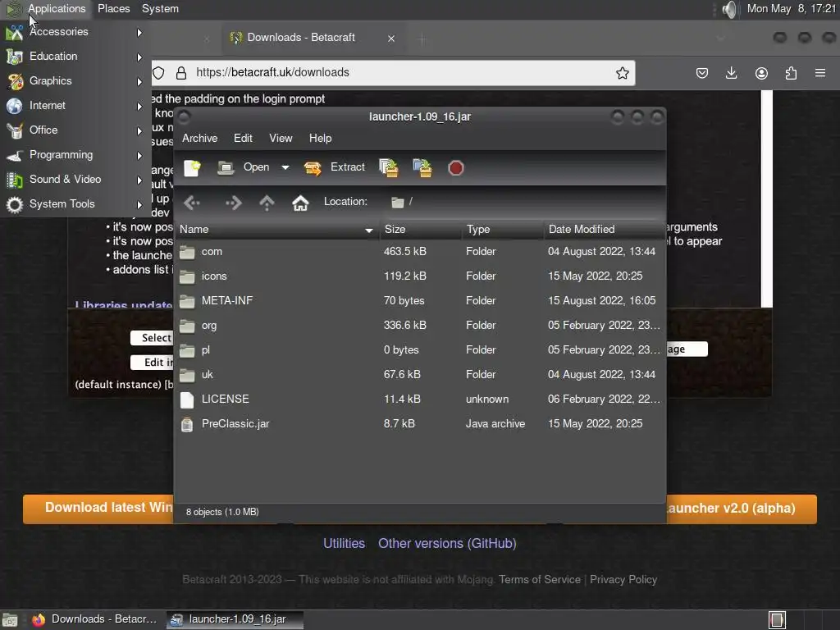Click the com folder icon
The width and height of the screenshot is (840, 630).
point(187,252)
